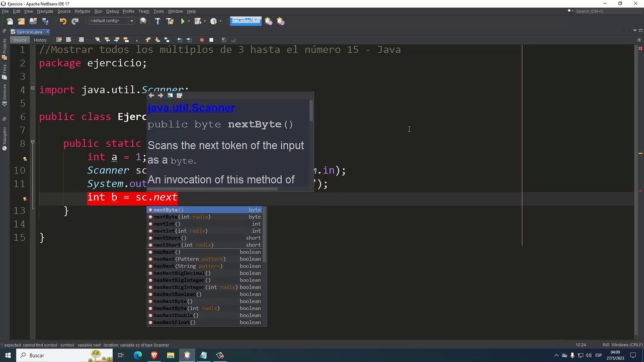The image size is (644, 362).
Task: Select nextByte() in the completion list
Action: (204, 210)
